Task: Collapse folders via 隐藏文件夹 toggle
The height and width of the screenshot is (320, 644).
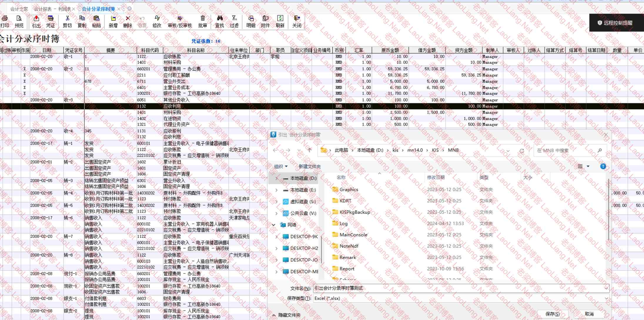Action: tap(286, 315)
